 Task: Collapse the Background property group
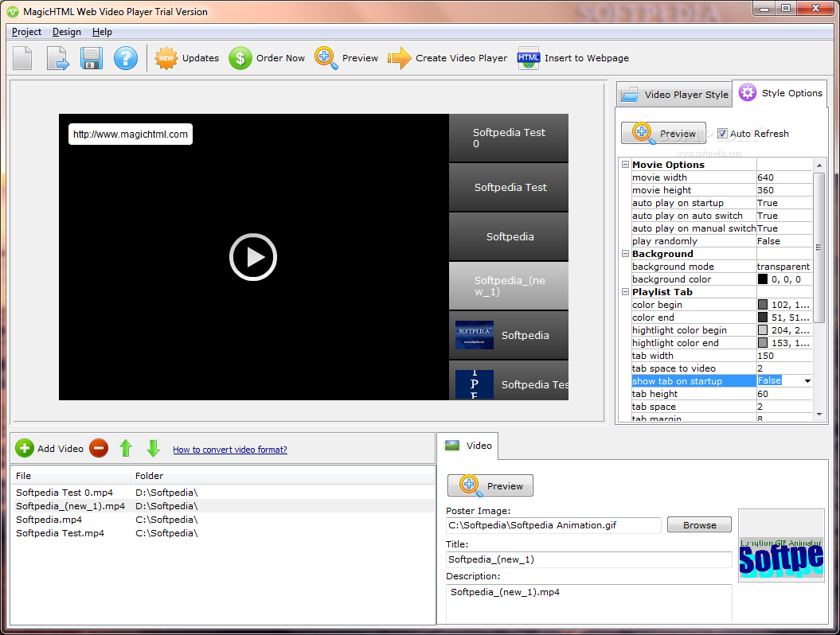pyautogui.click(x=625, y=253)
